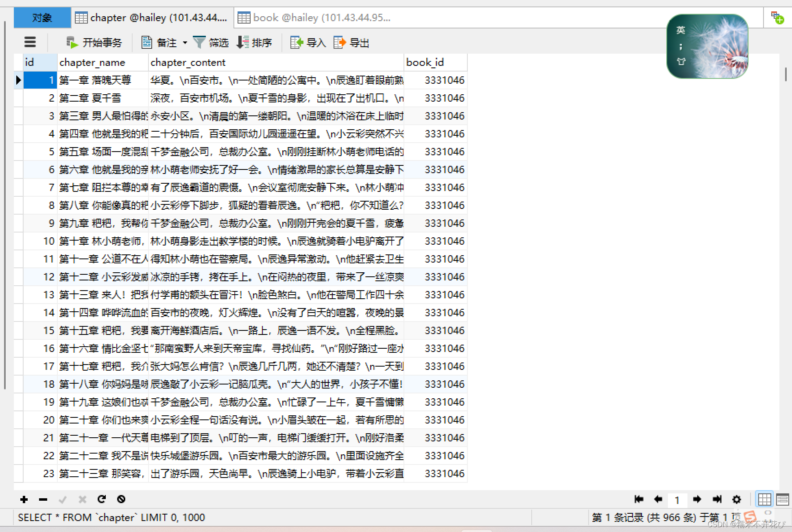The height and width of the screenshot is (532, 792).
Task: Click the refresh icon in bottom toolbar
Action: pos(102,499)
